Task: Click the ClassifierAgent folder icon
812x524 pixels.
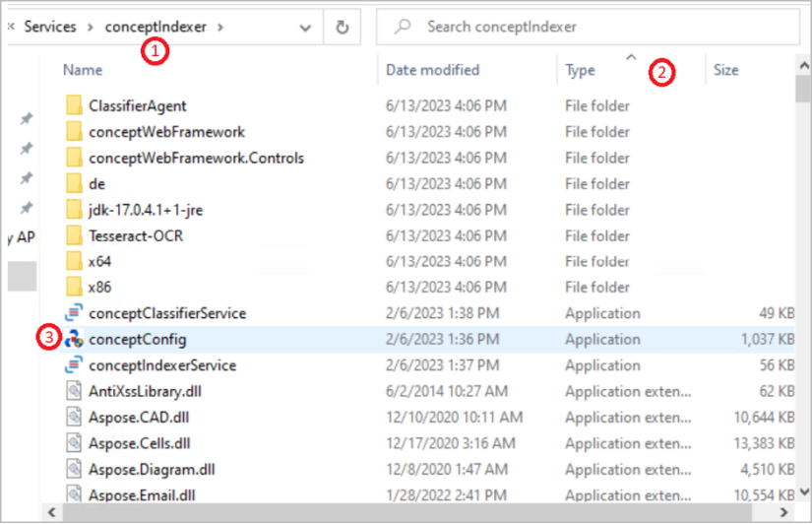Action: coord(74,105)
